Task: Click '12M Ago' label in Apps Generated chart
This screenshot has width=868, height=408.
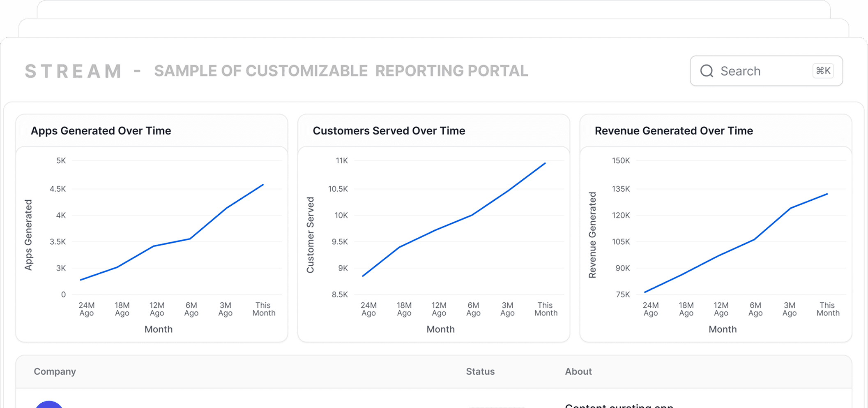Action: [x=157, y=309]
